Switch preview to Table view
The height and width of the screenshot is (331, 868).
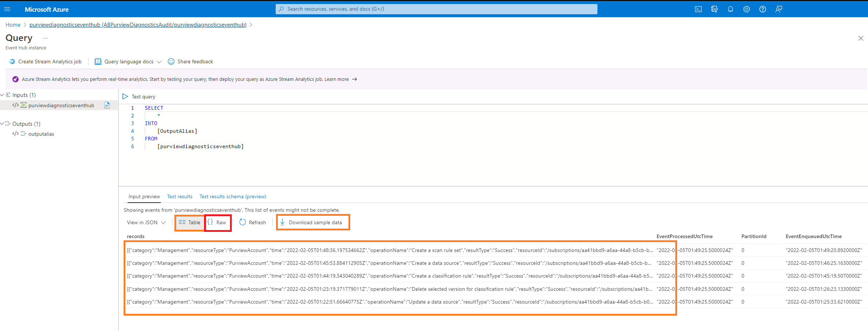point(189,222)
